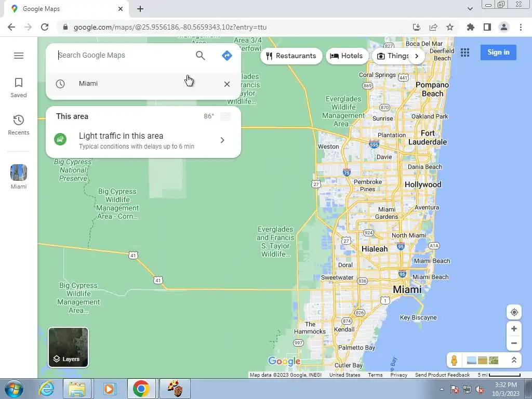532x399 pixels.
Task: Go back in the browser
Action: pos(11,27)
